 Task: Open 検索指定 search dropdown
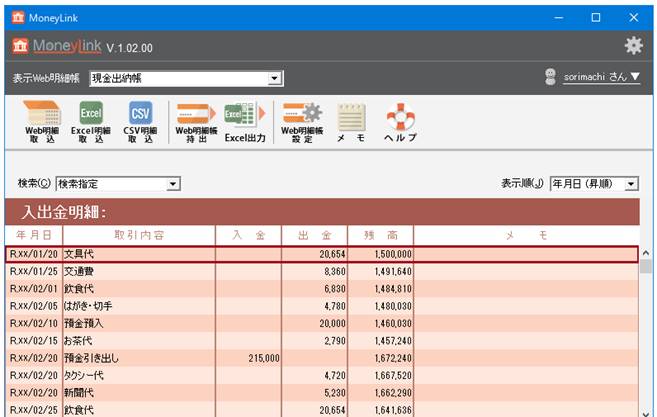[118, 184]
